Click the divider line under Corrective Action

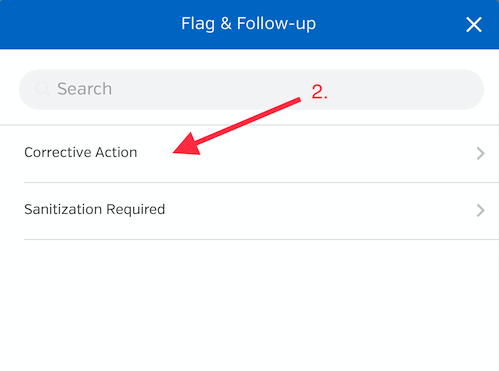261,182
